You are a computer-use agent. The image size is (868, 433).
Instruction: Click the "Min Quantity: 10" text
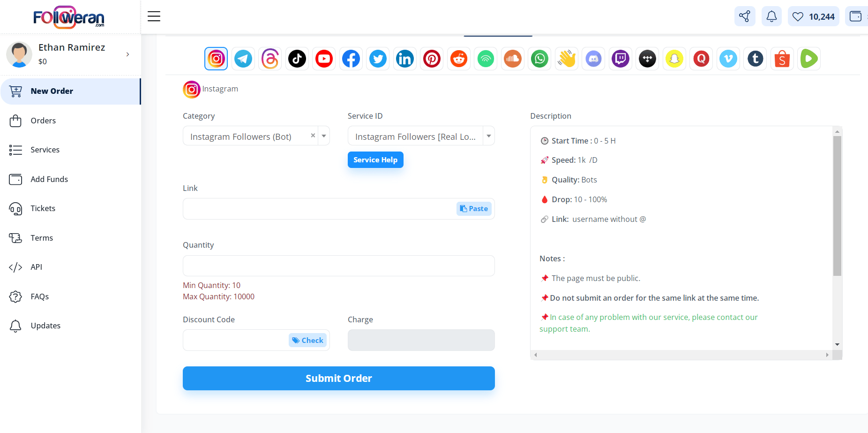(x=211, y=285)
